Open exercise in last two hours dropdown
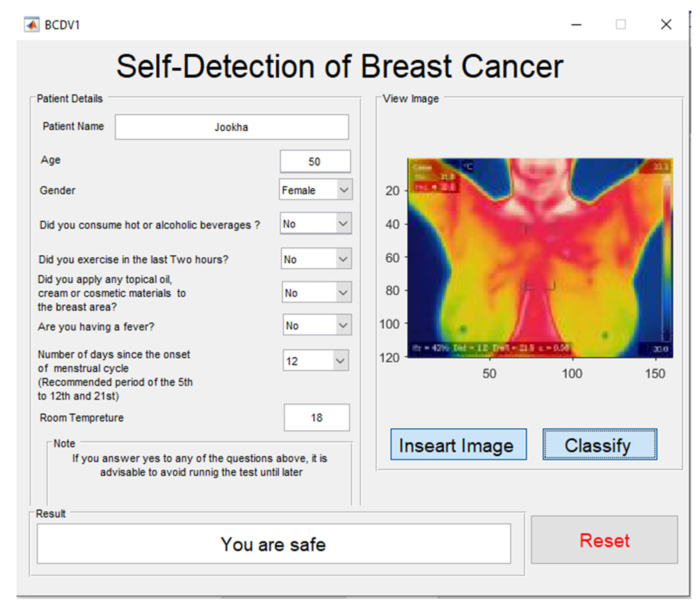Screen dimensions: 700x611 click(x=316, y=259)
